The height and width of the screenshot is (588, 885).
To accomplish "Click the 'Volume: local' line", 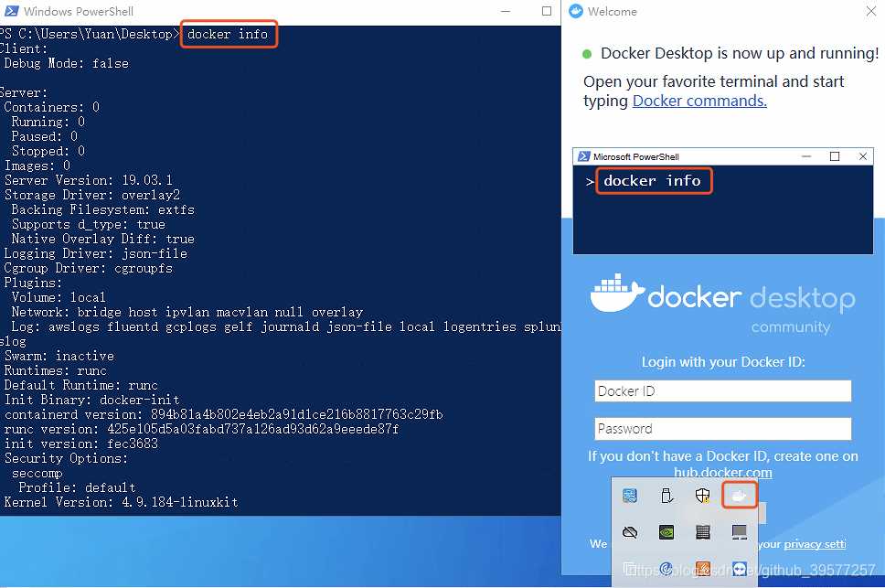I will click(59, 297).
